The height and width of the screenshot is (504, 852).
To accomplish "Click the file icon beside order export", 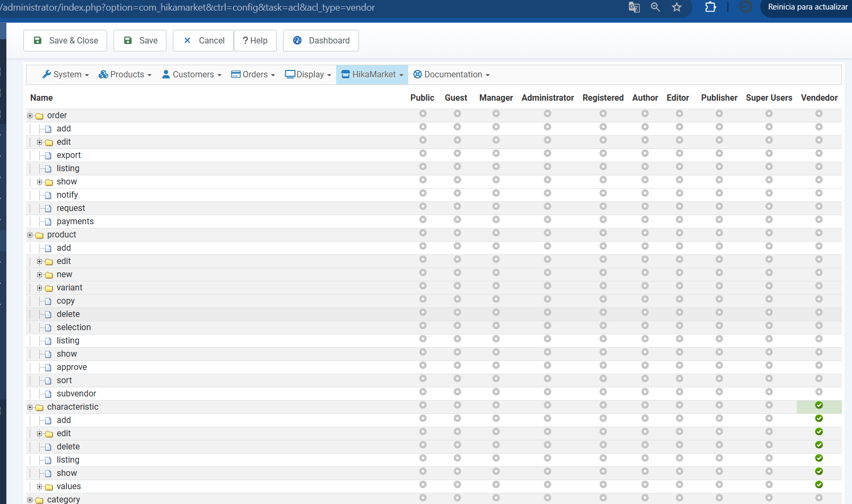I will tap(48, 156).
